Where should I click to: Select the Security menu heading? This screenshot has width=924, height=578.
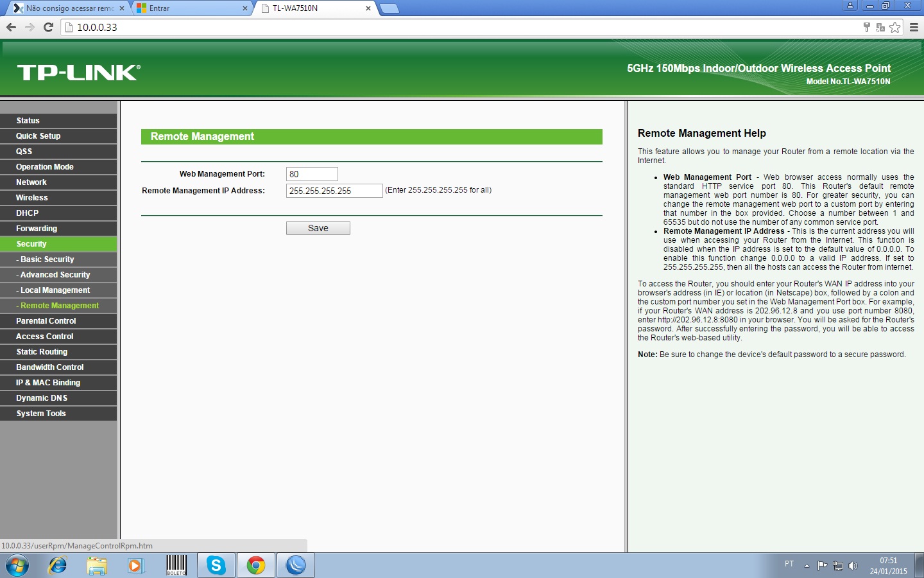(x=58, y=244)
